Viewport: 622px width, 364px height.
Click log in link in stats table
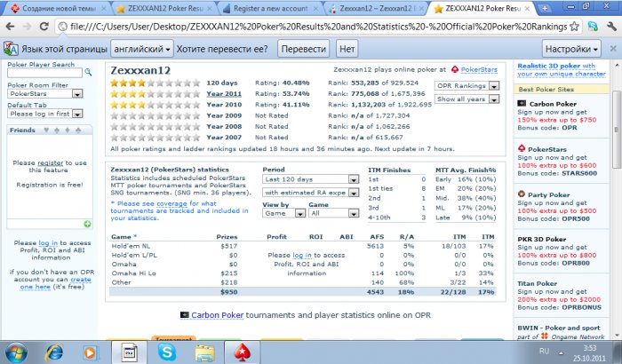click(x=302, y=255)
